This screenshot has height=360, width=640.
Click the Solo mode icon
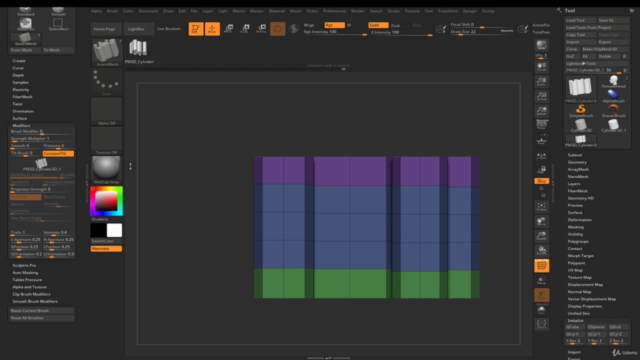tap(542, 310)
